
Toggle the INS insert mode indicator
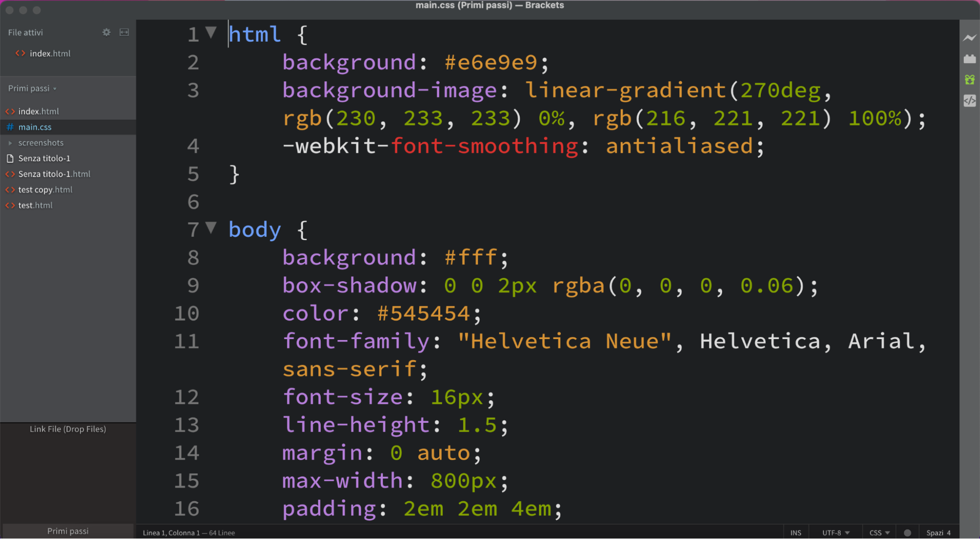point(795,533)
